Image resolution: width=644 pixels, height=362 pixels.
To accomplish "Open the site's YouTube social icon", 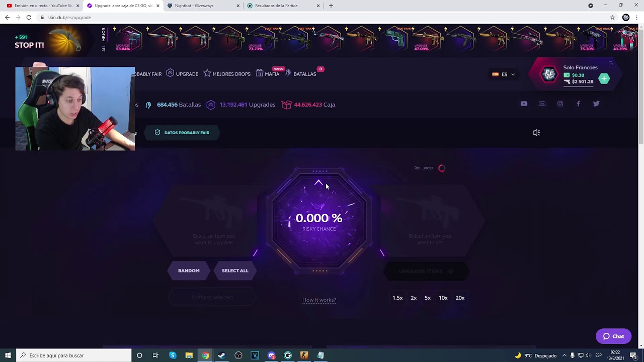I will (x=524, y=104).
